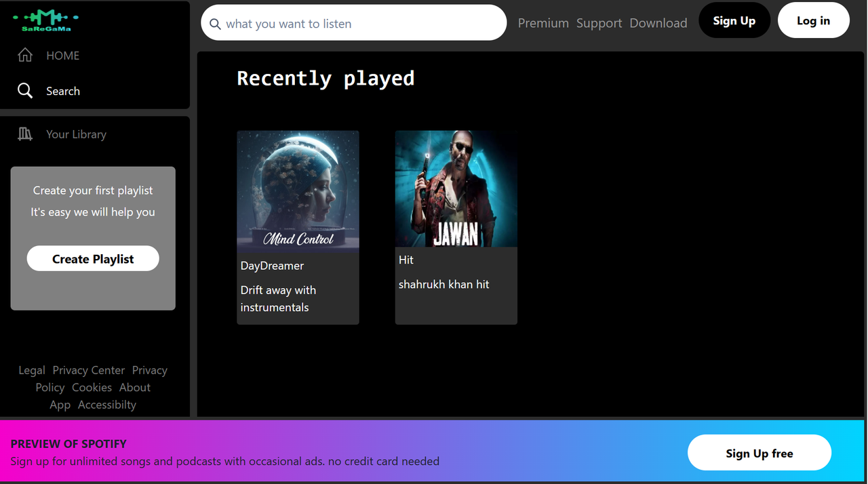
Task: Click the Your Library books icon
Action: click(25, 134)
